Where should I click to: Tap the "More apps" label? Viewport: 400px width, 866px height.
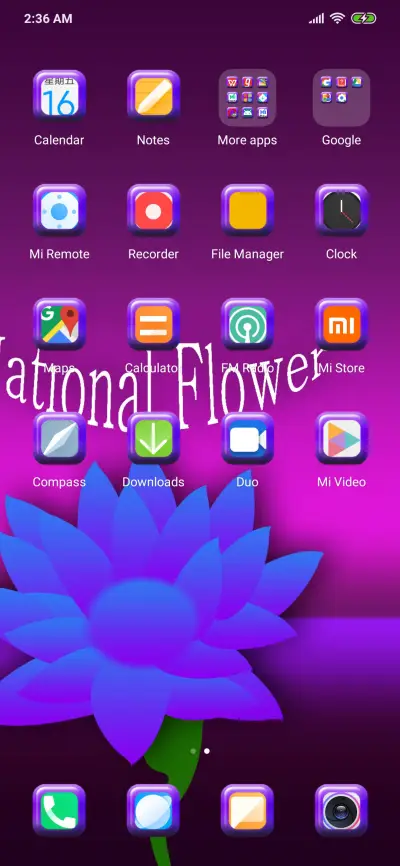(x=247, y=140)
